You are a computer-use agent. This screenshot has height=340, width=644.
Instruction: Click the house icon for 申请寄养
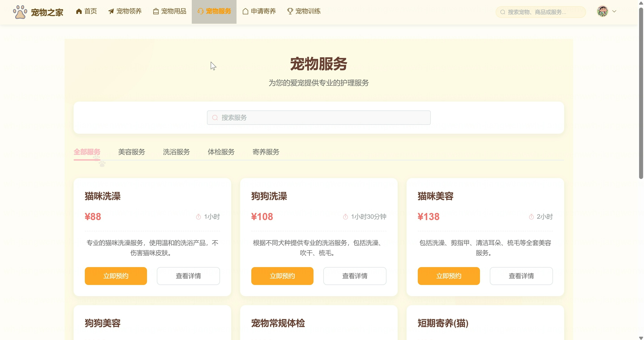[x=245, y=11]
